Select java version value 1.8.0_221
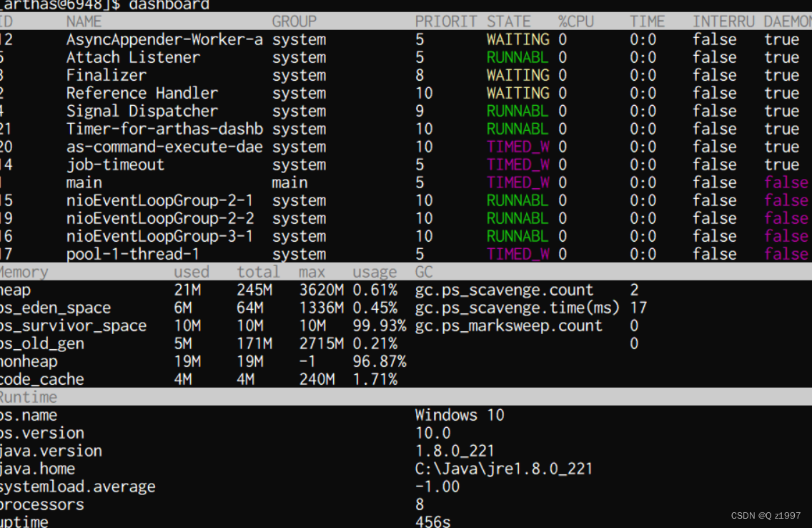The image size is (812, 528). click(455, 451)
